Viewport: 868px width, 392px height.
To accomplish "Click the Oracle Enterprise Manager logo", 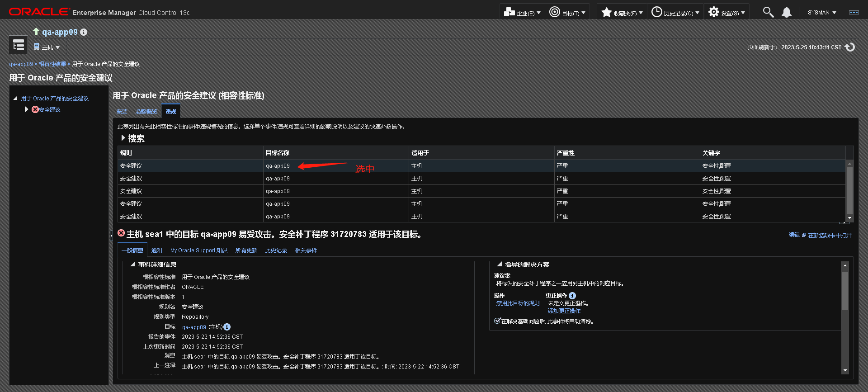I will 99,12.
